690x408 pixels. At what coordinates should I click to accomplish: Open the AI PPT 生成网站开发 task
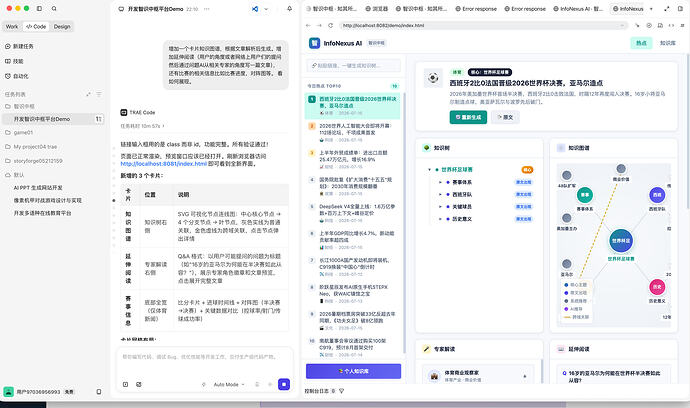coord(38,187)
